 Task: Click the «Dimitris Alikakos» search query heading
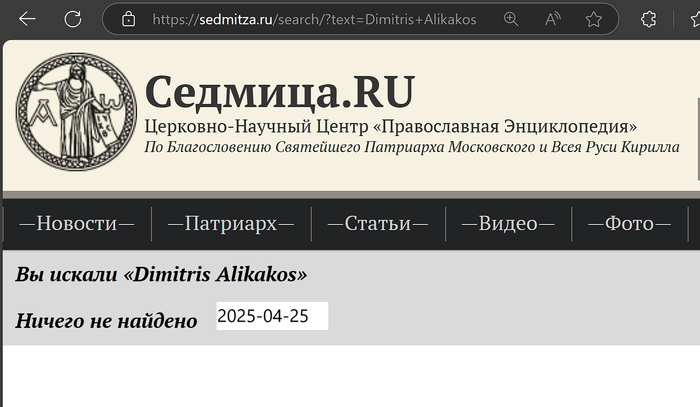[x=161, y=274]
